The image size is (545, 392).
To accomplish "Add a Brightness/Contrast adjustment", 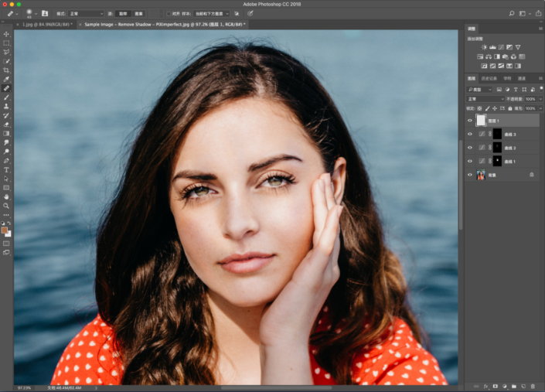I will (484, 47).
